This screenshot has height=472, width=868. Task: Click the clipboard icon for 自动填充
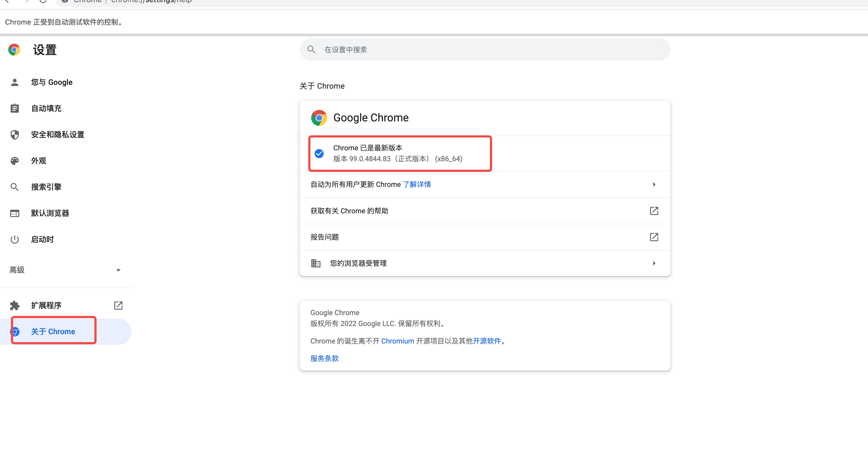[x=14, y=109]
